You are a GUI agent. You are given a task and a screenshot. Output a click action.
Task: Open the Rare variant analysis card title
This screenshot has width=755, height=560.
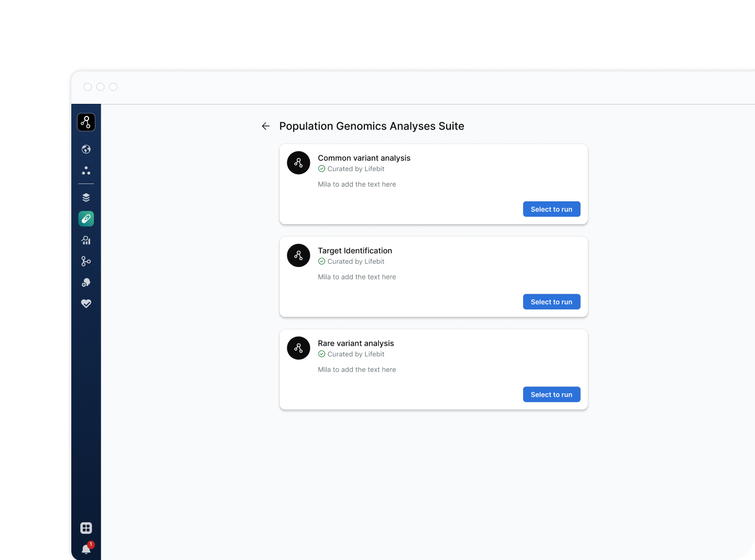[355, 343]
